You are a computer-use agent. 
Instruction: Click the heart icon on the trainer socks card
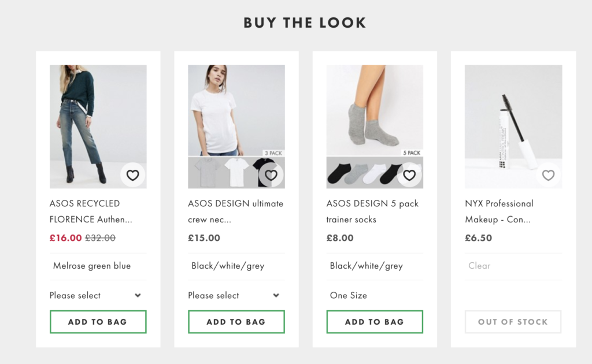click(410, 174)
